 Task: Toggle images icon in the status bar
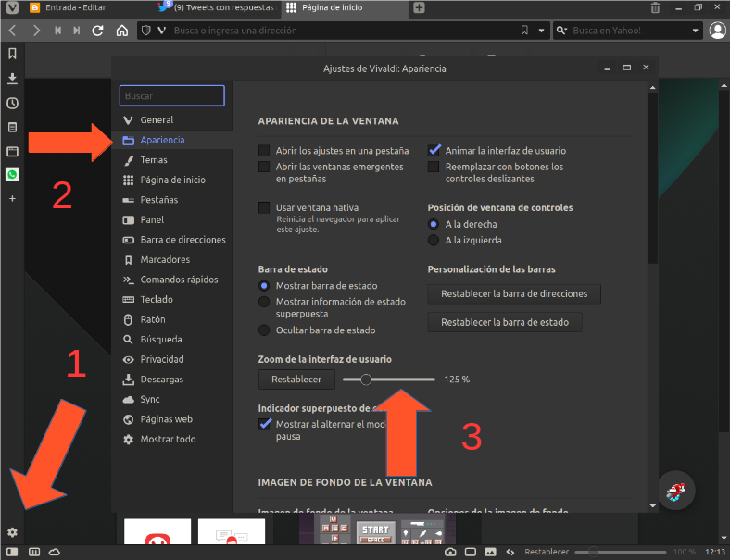coord(490,552)
